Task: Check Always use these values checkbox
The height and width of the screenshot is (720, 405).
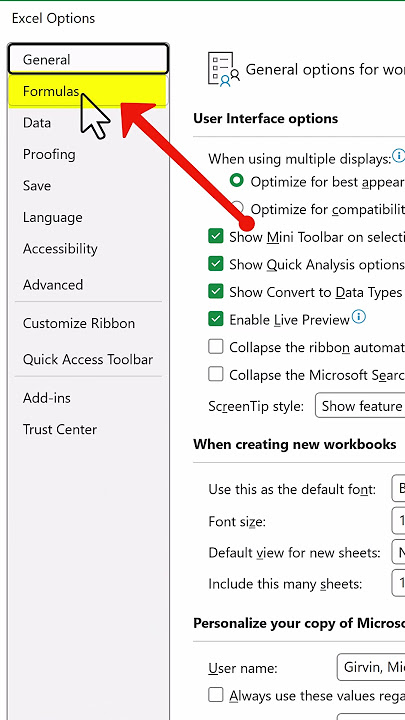Action: 215,695
